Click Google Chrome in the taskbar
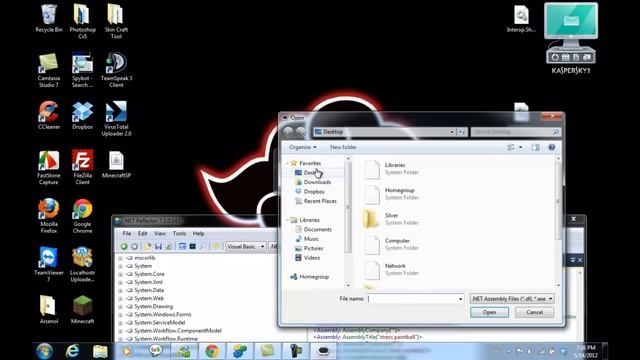This screenshot has width=640, height=360. 211,351
